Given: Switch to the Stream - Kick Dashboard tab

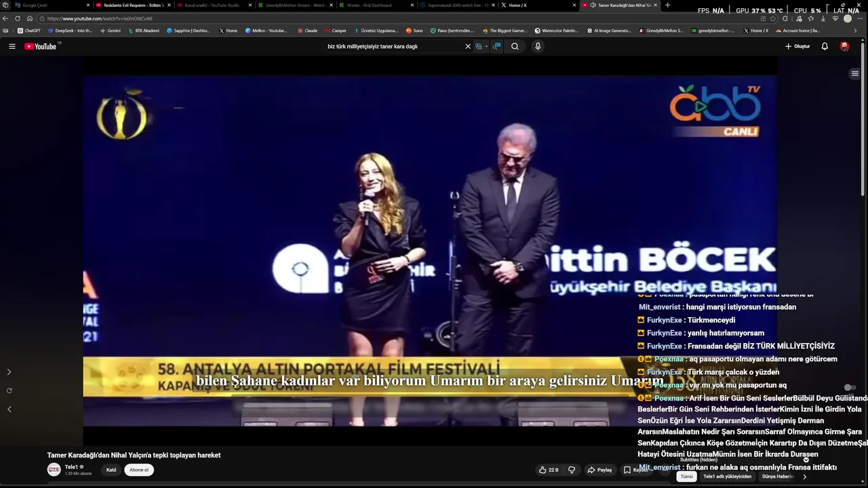Looking at the screenshot, I should 376,5.
